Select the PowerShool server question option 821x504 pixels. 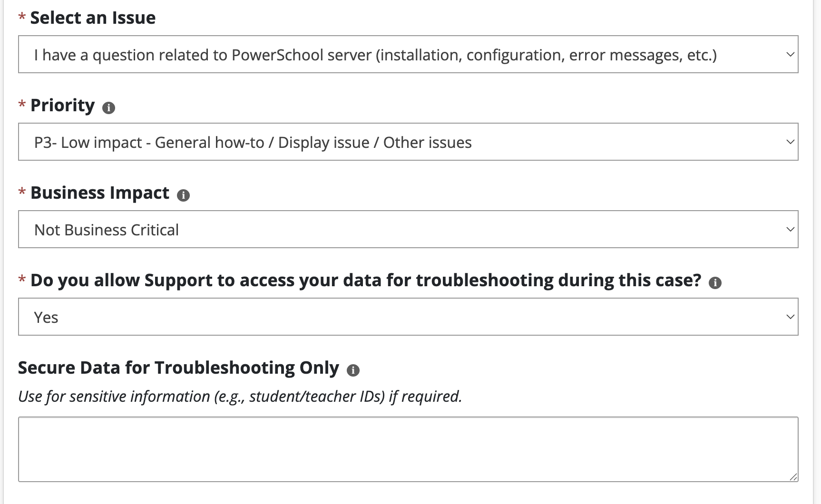coord(376,54)
